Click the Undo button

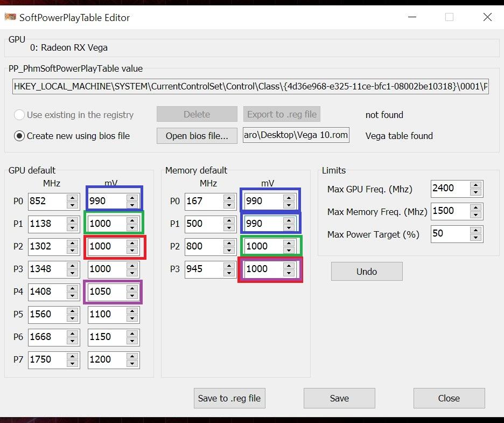[367, 272]
